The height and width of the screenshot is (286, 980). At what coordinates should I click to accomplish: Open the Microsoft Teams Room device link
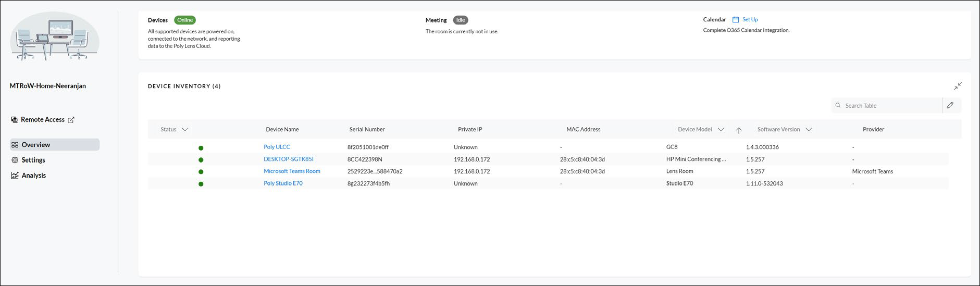tap(292, 171)
